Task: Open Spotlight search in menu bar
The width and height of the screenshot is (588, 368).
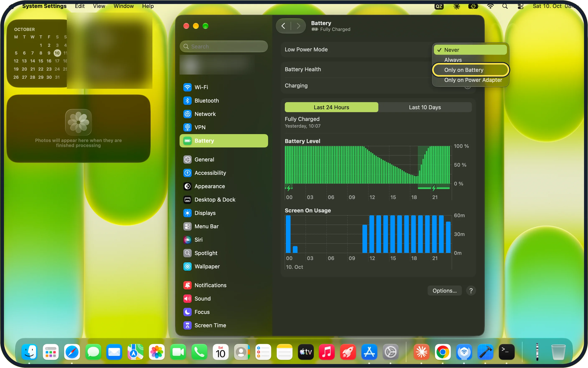Action: coord(505,6)
